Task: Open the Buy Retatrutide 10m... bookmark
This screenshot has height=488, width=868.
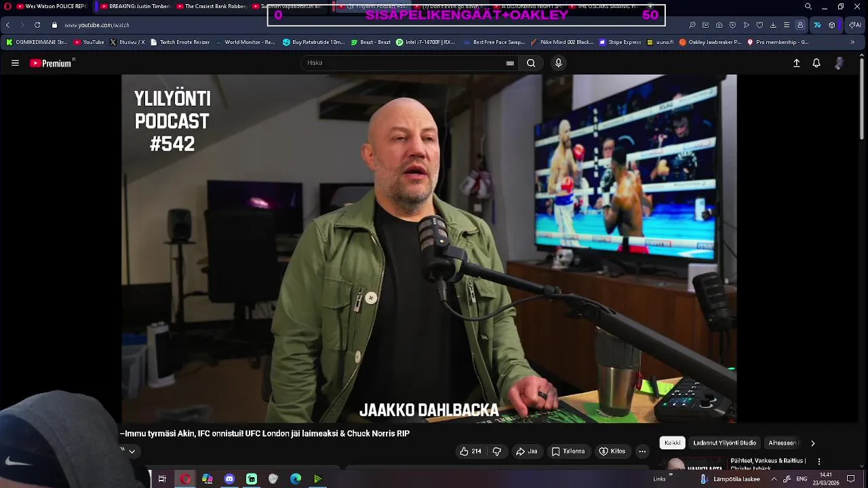Action: point(313,42)
